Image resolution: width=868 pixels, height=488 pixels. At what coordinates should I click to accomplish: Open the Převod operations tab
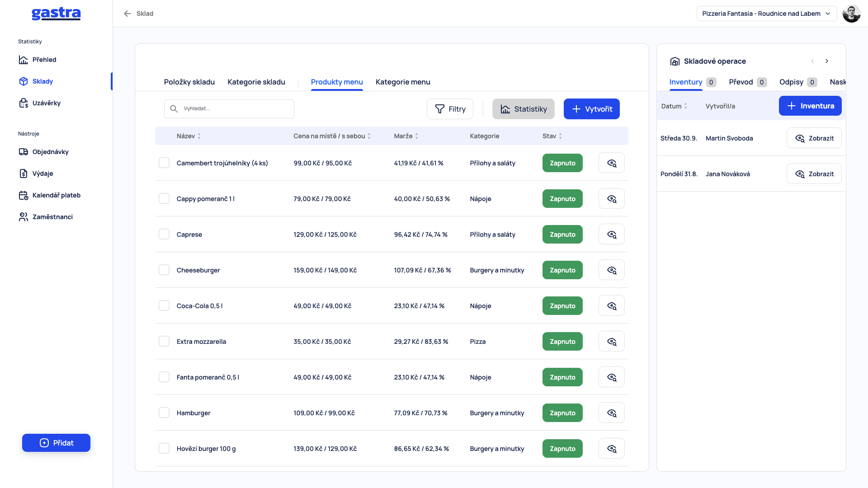tap(747, 82)
